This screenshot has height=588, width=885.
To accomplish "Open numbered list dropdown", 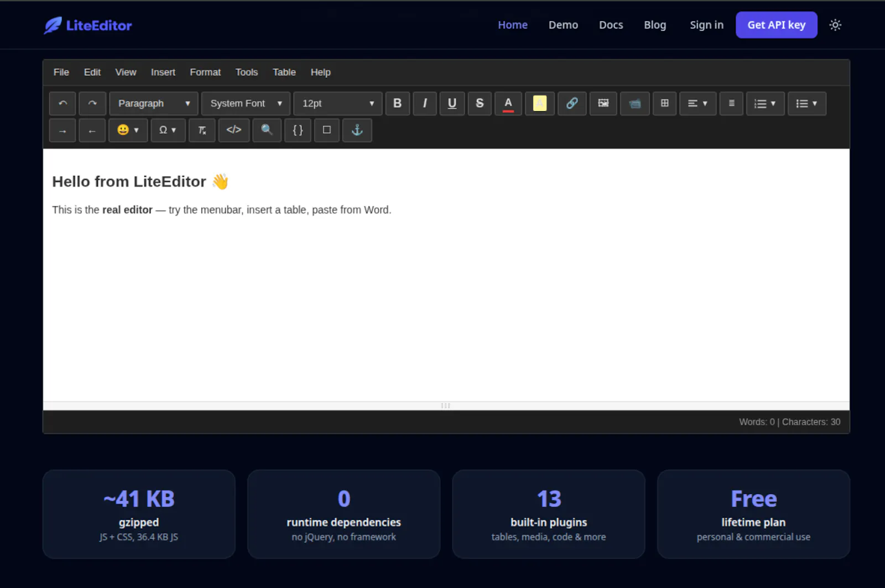I will tap(765, 103).
